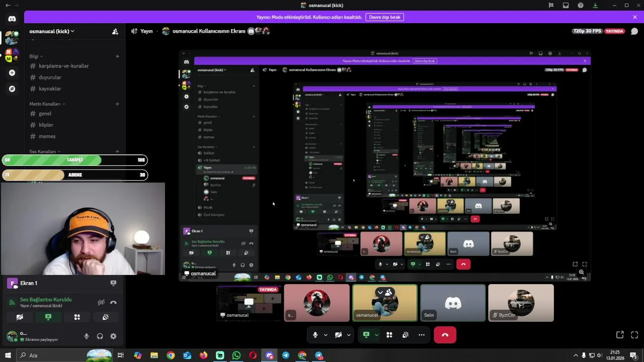Viewport: 644px width, 362px height.
Task: Click noise suppression icon in voice panel
Action: pos(101,302)
